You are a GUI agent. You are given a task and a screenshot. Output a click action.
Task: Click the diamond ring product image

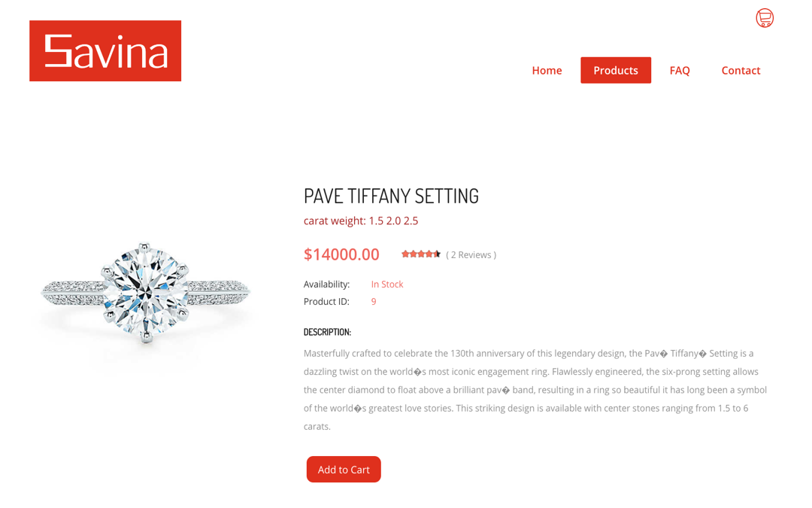click(146, 293)
